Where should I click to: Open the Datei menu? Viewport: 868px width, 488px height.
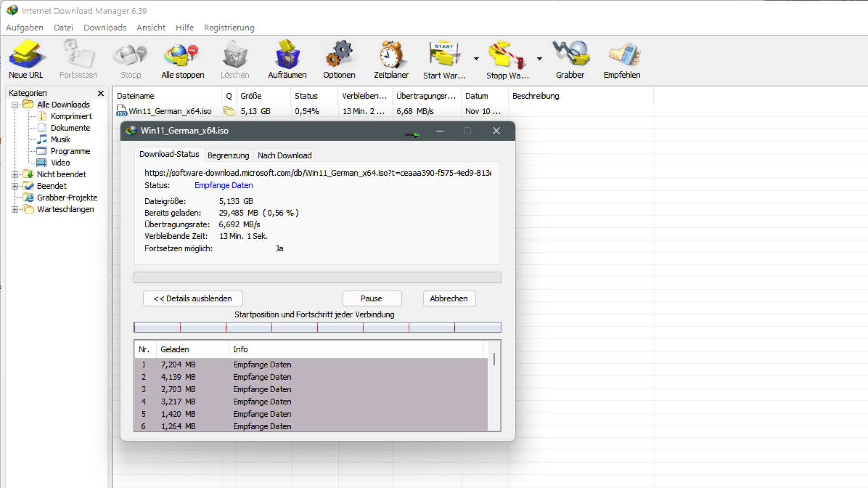click(63, 28)
